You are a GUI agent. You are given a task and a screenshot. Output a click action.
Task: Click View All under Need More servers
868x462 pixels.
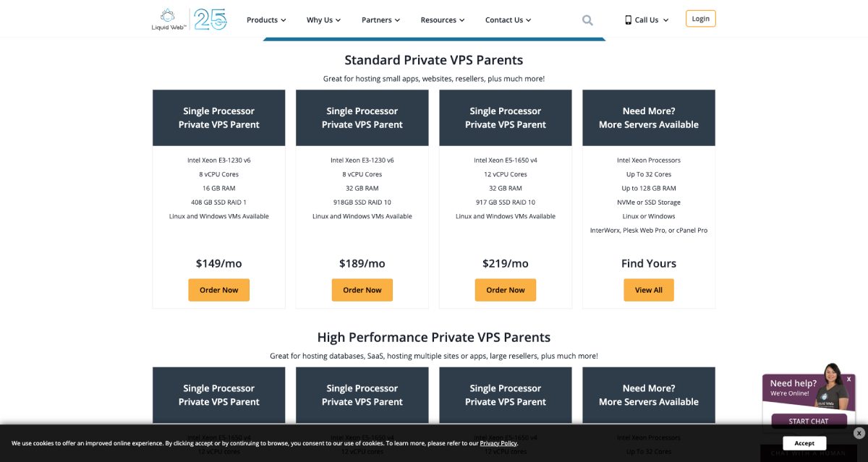[648, 289]
